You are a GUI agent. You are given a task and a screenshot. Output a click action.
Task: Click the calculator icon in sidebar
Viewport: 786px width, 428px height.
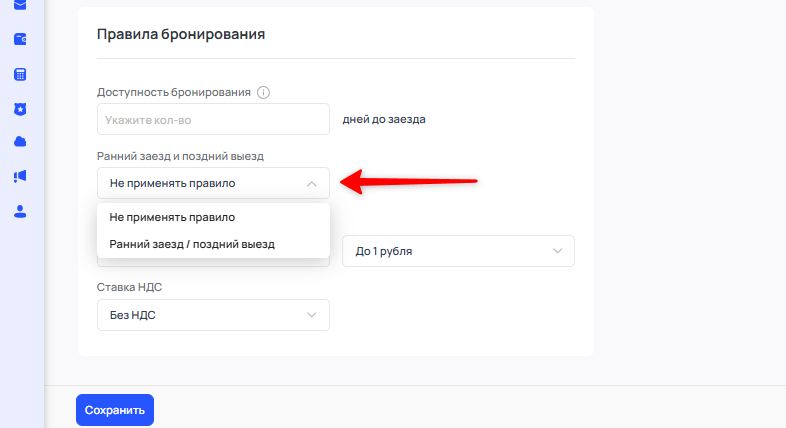tap(20, 74)
